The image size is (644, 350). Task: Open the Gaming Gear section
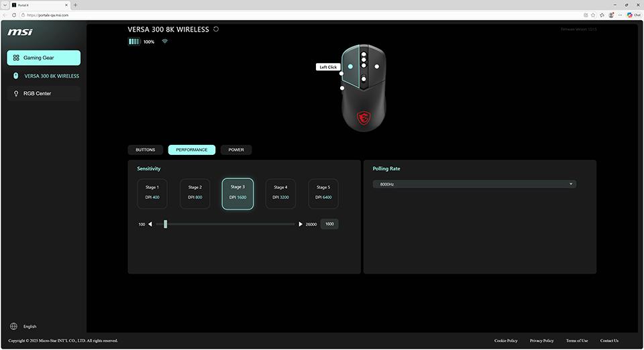[x=44, y=58]
